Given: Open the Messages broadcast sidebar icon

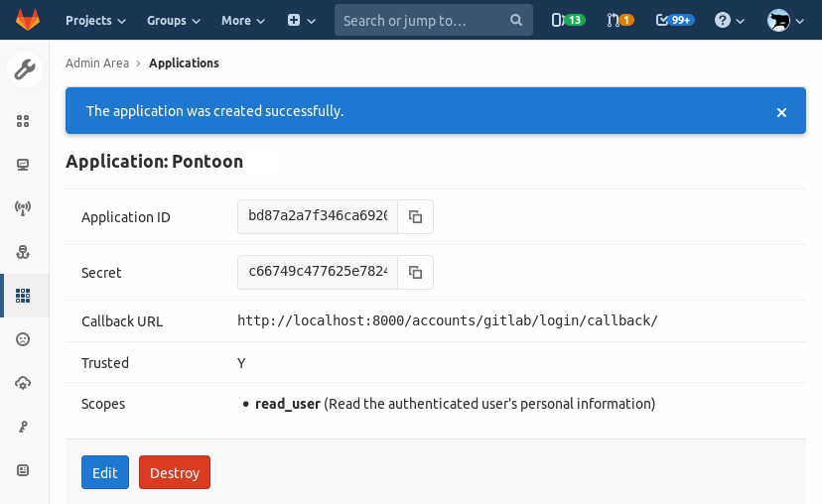Looking at the screenshot, I should pyautogui.click(x=23, y=208).
